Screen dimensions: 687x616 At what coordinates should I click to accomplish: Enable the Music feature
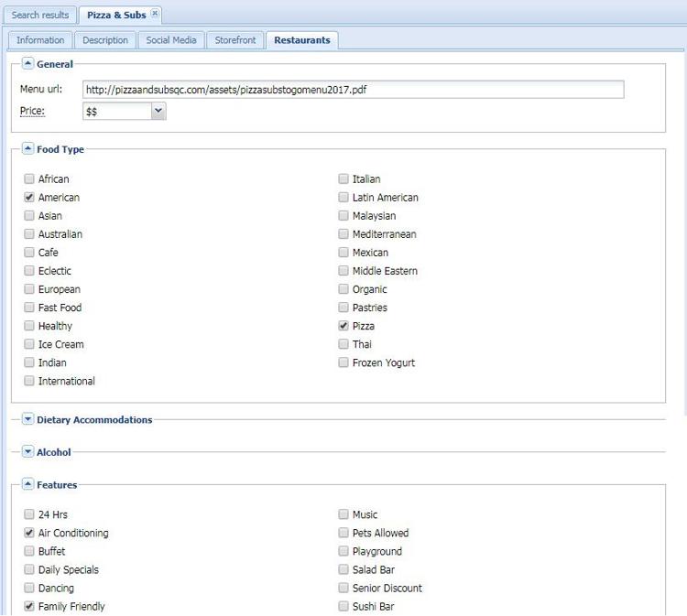click(x=343, y=514)
